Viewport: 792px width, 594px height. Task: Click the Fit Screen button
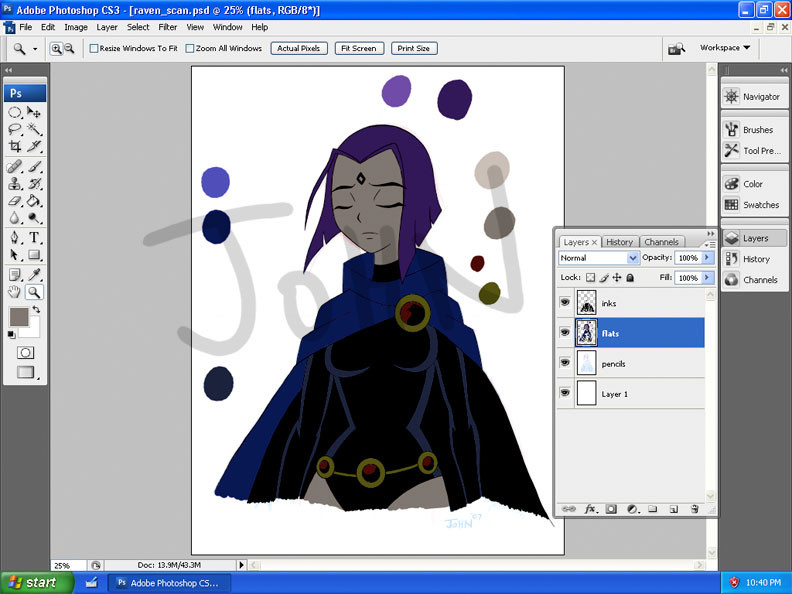tap(359, 48)
